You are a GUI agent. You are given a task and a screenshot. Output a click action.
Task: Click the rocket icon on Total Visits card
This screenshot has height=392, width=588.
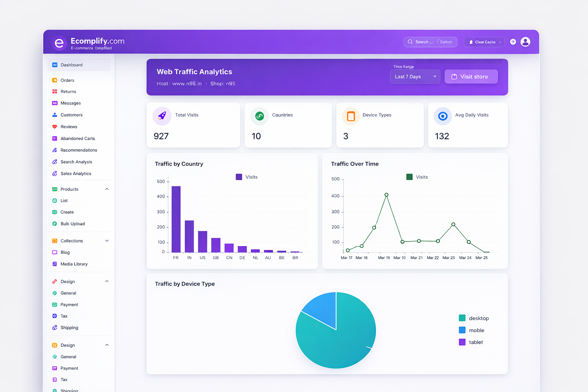click(162, 116)
